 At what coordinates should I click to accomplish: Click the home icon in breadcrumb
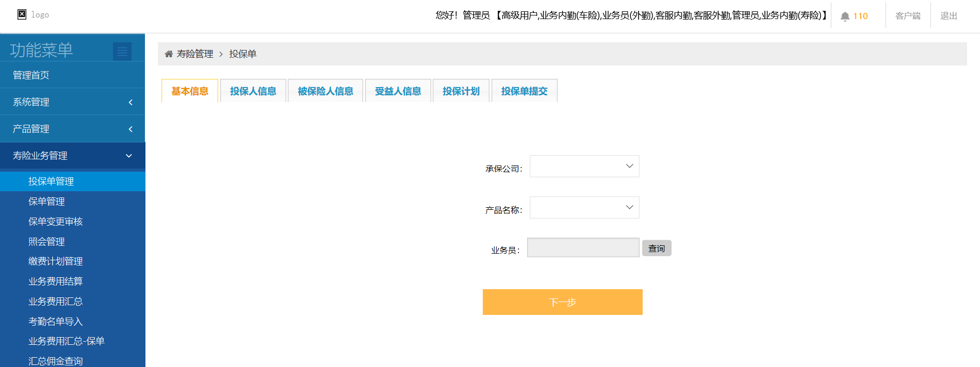pos(169,54)
